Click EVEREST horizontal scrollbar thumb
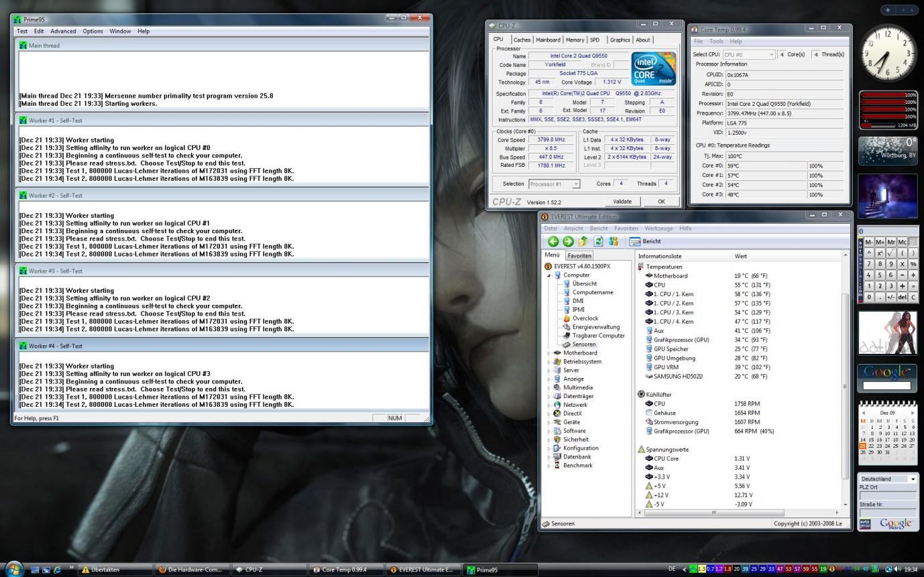Screen dimensions: 924x577 713,513
